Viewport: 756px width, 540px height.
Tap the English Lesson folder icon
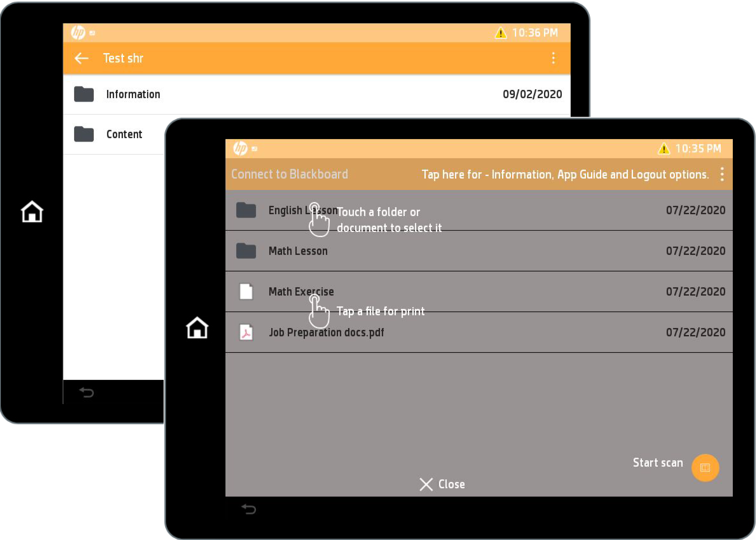click(x=246, y=210)
